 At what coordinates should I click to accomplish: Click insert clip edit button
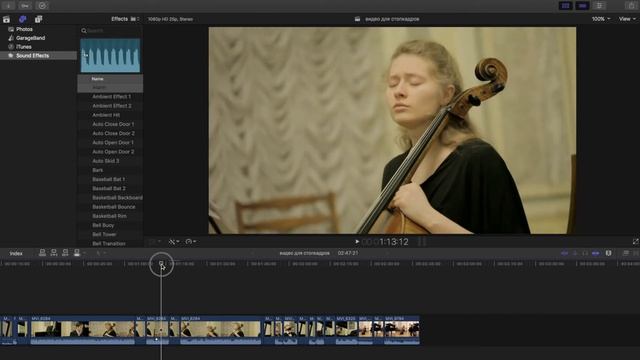53,253
